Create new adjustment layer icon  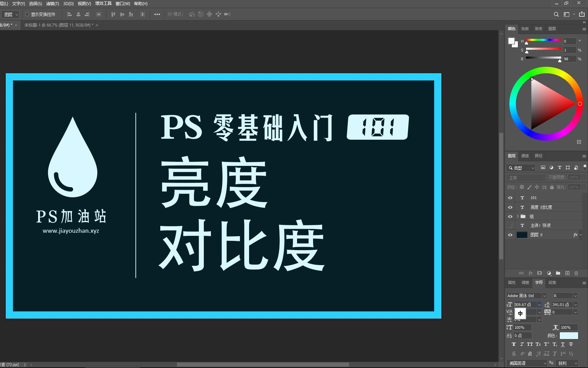click(549, 273)
